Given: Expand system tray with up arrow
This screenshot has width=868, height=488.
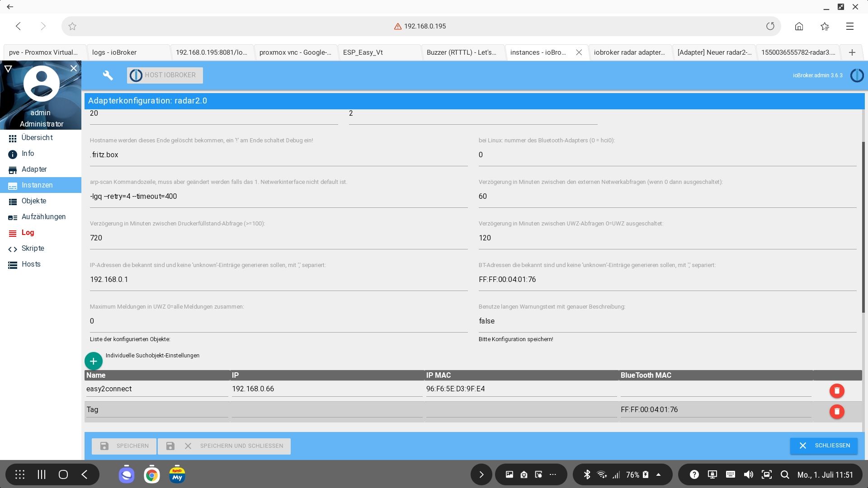Looking at the screenshot, I should [x=658, y=474].
